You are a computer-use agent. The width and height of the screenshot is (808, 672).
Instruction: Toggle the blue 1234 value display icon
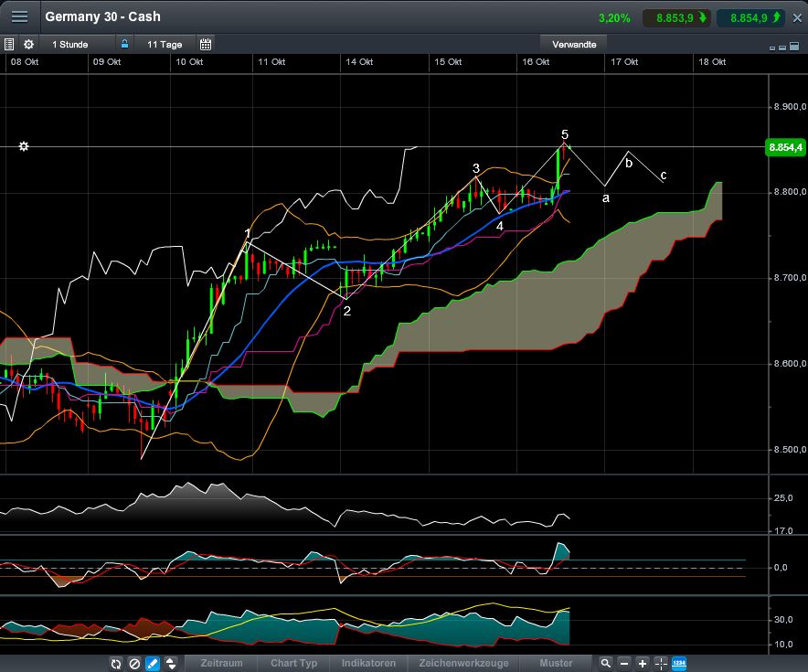[679, 664]
